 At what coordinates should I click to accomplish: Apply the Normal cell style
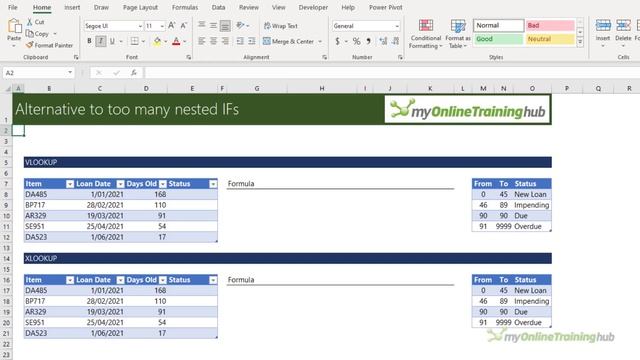click(x=498, y=25)
